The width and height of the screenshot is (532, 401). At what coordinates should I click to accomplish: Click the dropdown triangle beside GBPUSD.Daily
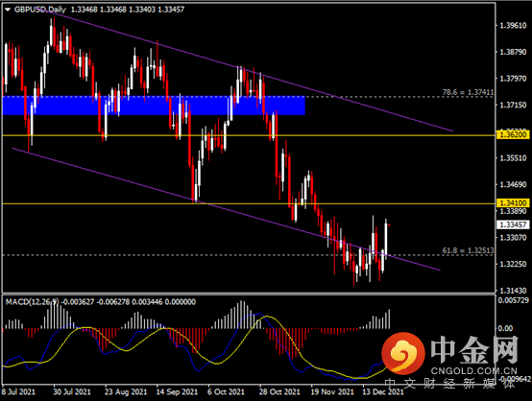click(8, 10)
